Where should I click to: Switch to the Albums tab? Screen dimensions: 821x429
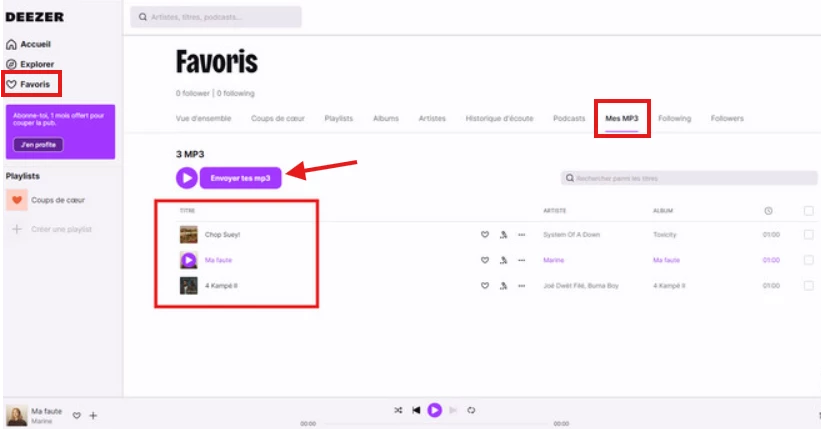[386, 118]
